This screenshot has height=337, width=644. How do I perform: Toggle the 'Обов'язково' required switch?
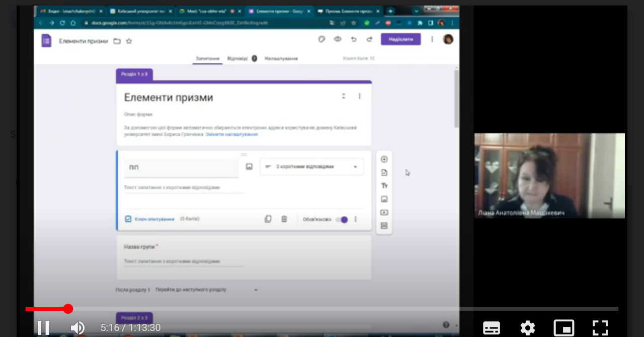coord(342,219)
